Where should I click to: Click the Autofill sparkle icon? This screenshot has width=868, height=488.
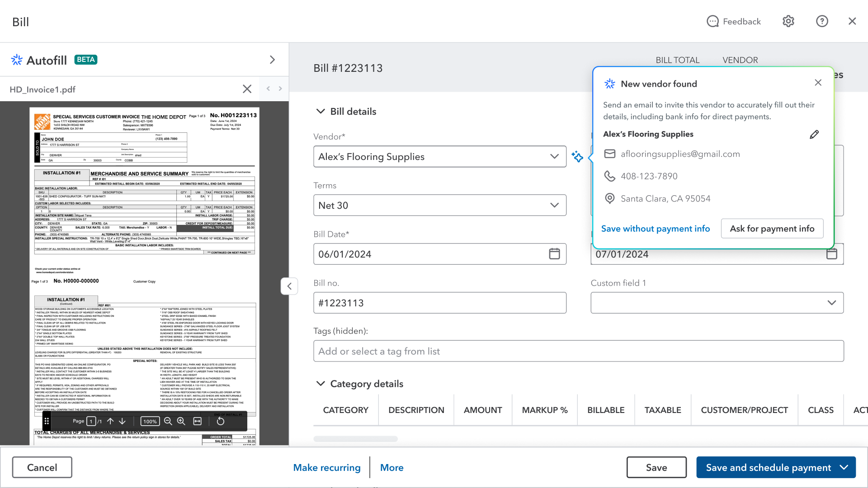[x=17, y=60]
